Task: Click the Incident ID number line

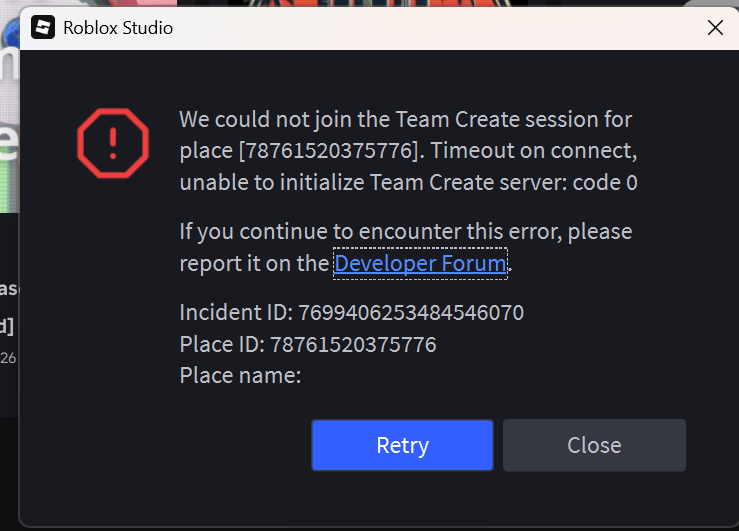Action: tap(351, 313)
